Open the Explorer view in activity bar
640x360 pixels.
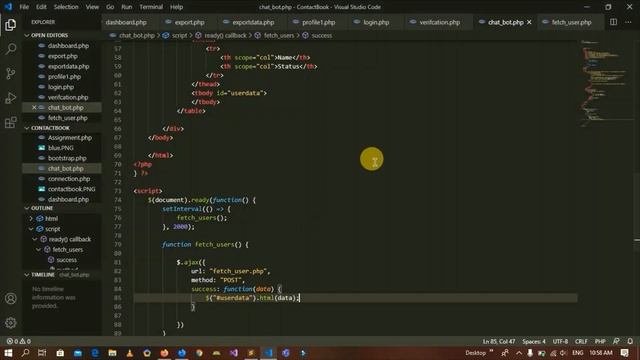click(x=11, y=25)
